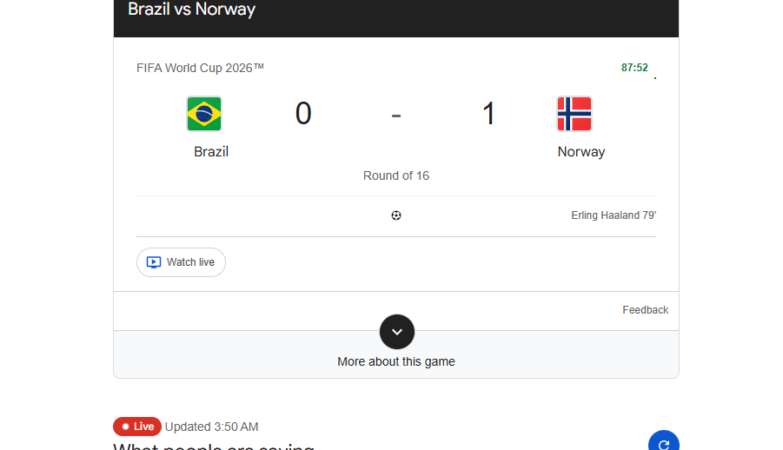Click the Brazil flag icon
This screenshot has width=783, height=450.
click(x=204, y=114)
